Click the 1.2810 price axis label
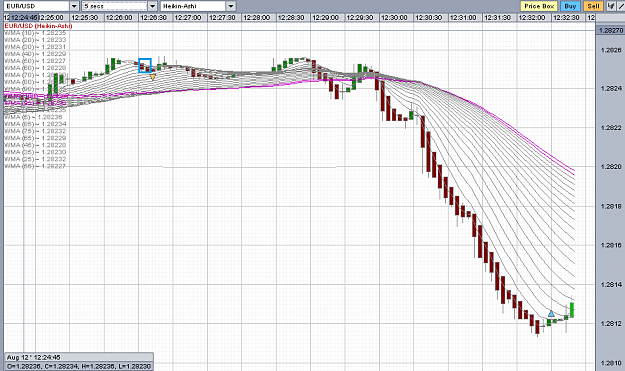The height and width of the screenshot is (371, 625). 611,363
